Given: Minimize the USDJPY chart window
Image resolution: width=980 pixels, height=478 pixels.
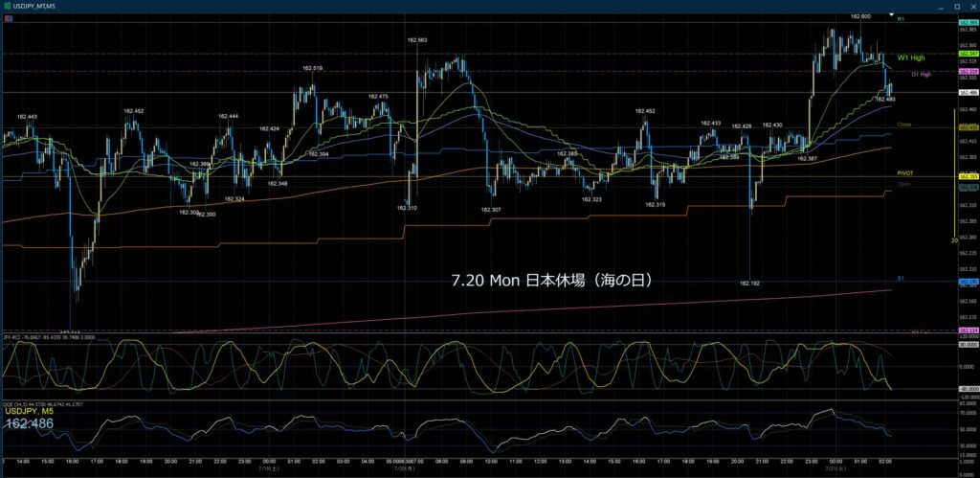Looking at the screenshot, I should coord(941,6).
